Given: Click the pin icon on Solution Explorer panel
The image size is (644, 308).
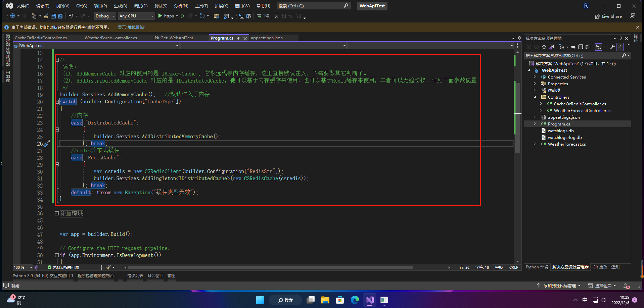Looking at the screenshot, I should click(620, 38).
